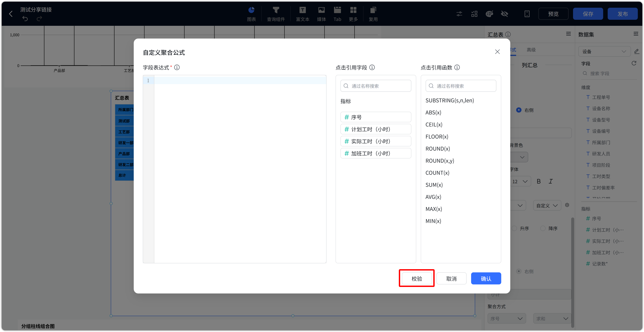
Task: Insert the CEIL(x) function
Action: click(434, 124)
